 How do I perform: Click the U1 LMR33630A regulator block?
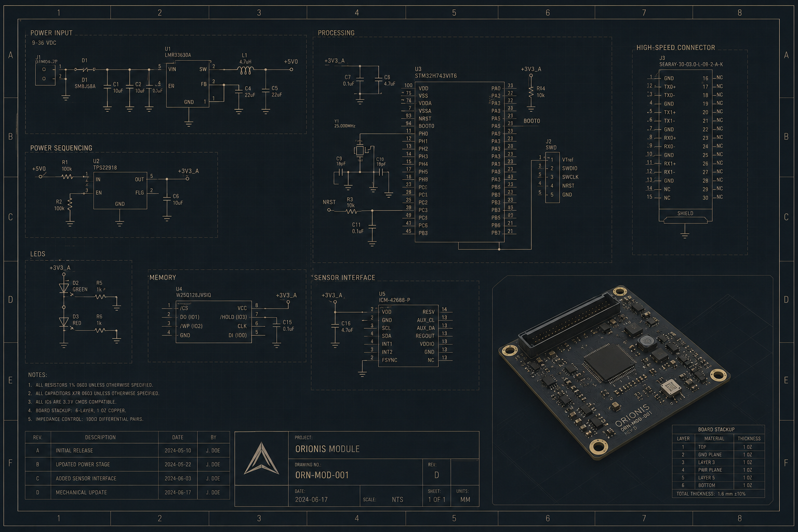(188, 84)
